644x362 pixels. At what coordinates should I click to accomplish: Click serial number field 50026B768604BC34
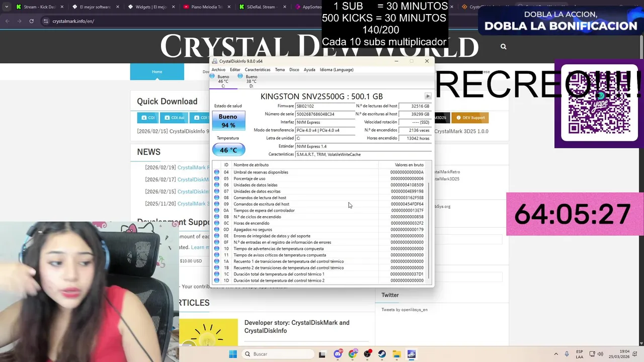tap(325, 114)
